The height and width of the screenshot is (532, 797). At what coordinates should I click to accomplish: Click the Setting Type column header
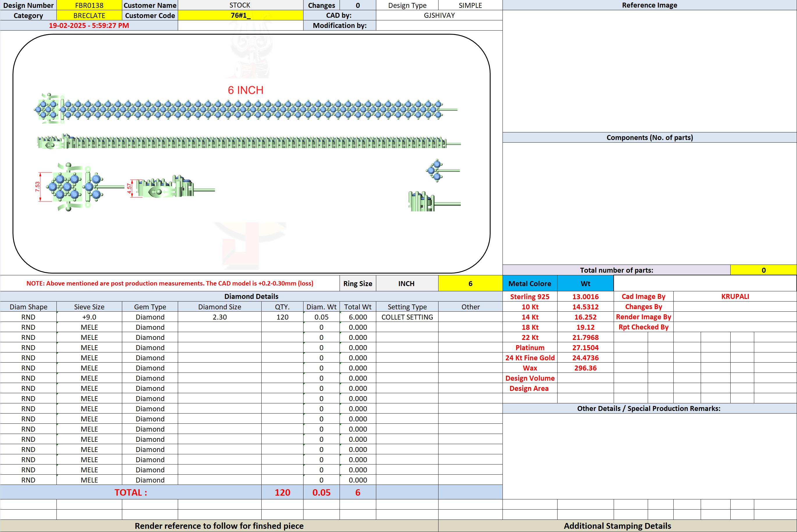(x=407, y=307)
